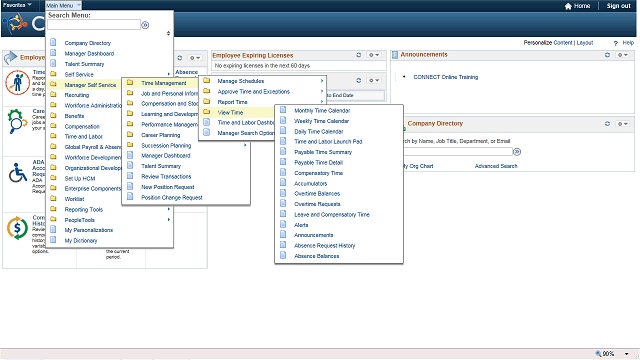
Task: Click the Help question mark icon
Action: click(x=616, y=43)
